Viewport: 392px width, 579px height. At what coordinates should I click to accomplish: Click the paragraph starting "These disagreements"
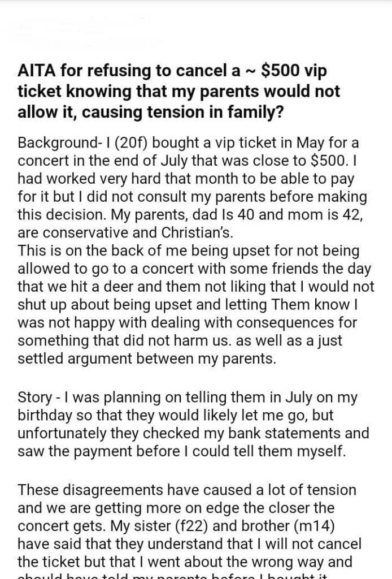coord(186,491)
